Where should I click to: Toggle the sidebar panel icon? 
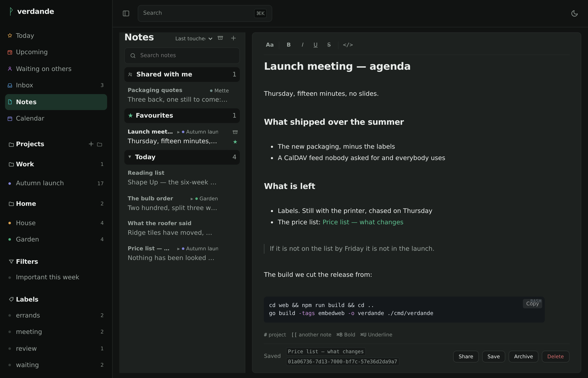click(126, 13)
